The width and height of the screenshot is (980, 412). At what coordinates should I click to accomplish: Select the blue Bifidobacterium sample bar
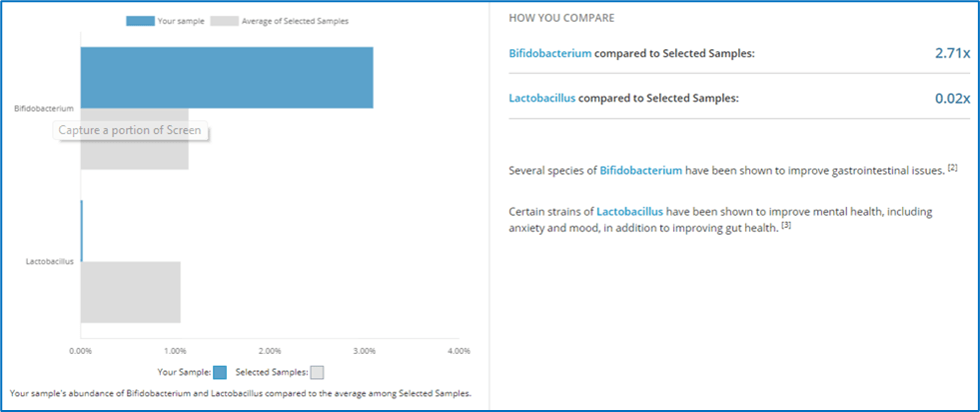tap(227, 77)
